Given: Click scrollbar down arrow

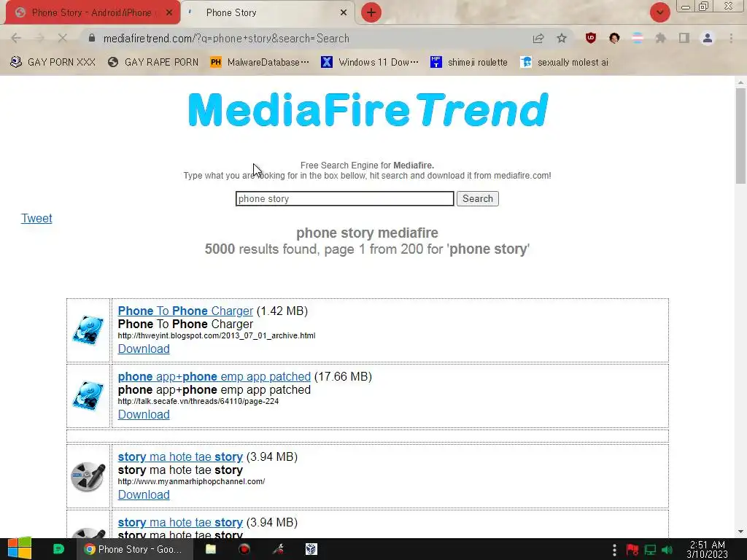Looking at the screenshot, I should tap(740, 532).
